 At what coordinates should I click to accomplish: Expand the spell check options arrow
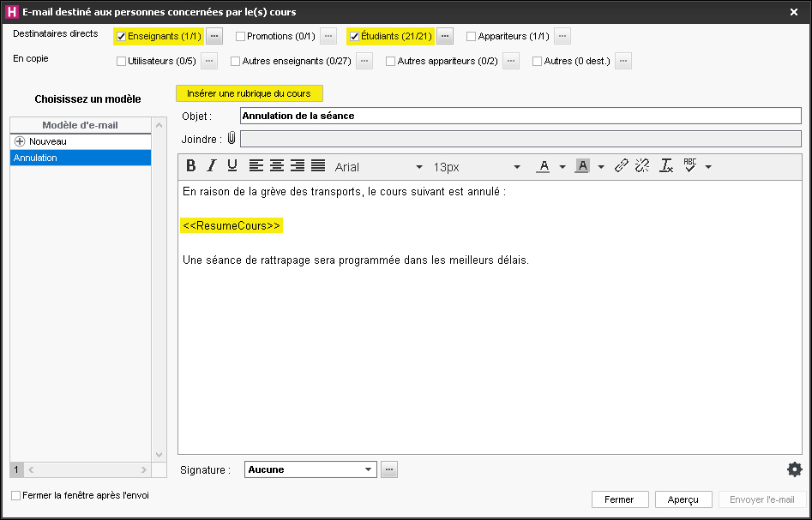[708, 166]
